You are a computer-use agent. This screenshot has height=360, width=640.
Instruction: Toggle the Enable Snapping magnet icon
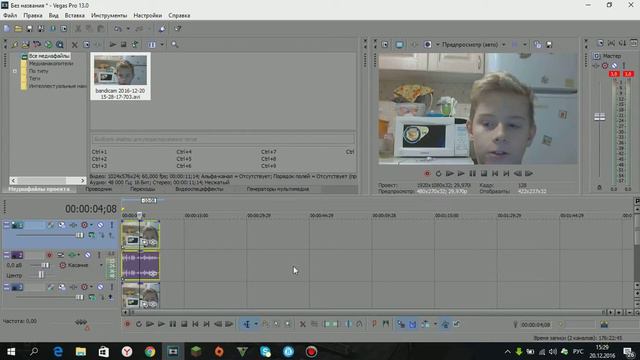point(412,324)
